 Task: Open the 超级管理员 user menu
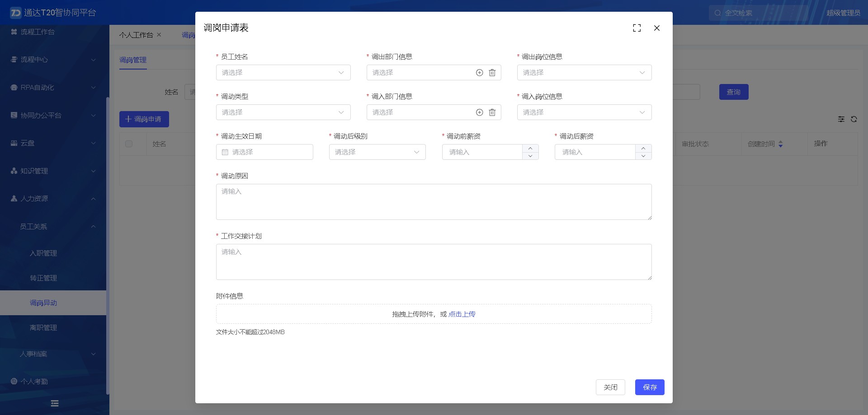843,13
